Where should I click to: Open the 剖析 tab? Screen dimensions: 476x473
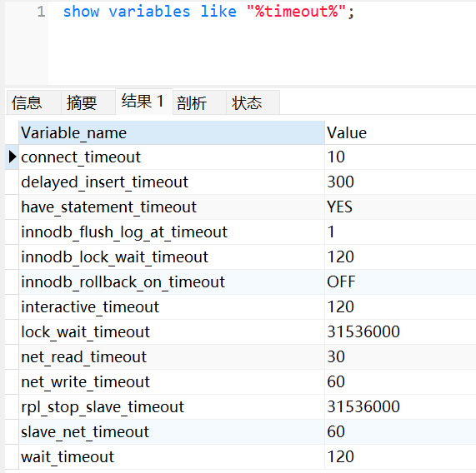coord(199,102)
